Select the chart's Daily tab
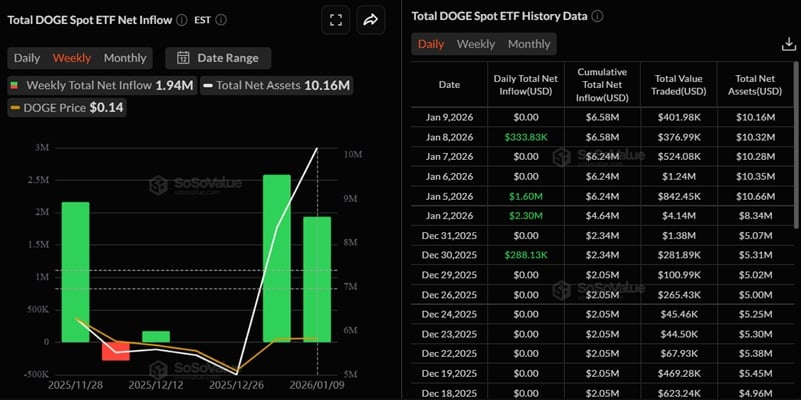Screen dimensions: 801x400 coord(27,58)
